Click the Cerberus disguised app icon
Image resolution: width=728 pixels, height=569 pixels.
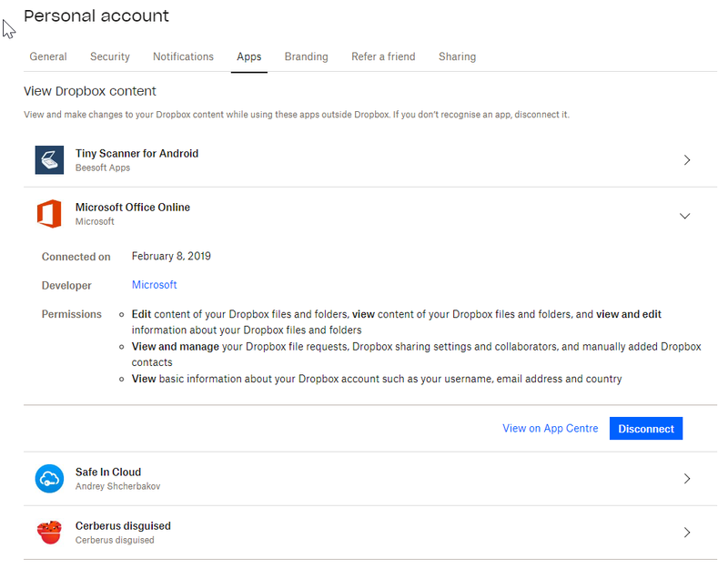click(49, 533)
